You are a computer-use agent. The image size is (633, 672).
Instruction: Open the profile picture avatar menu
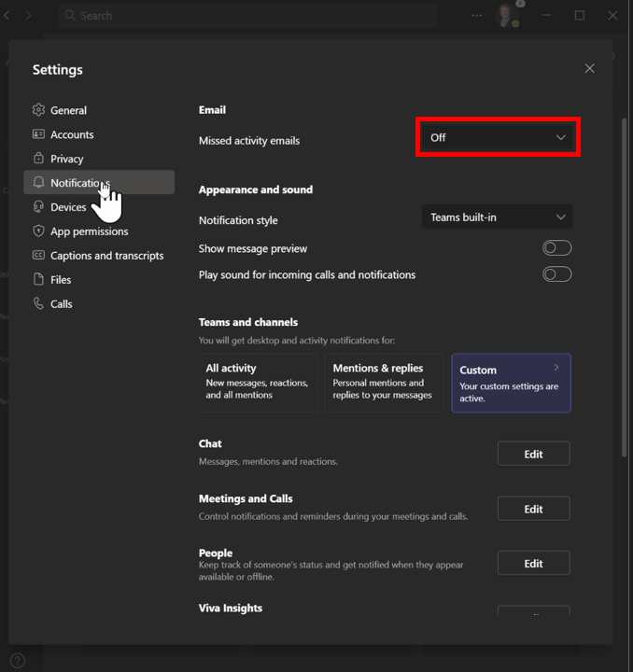tap(508, 16)
